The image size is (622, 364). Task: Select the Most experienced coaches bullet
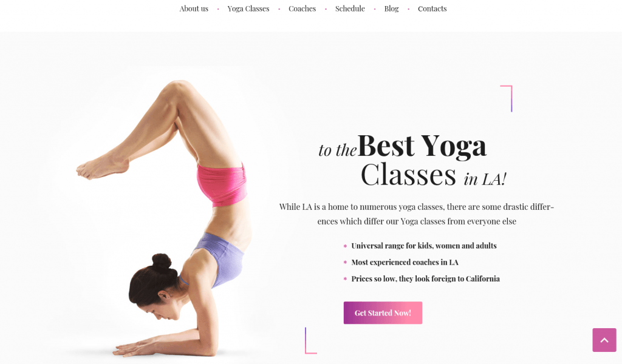[x=405, y=262]
